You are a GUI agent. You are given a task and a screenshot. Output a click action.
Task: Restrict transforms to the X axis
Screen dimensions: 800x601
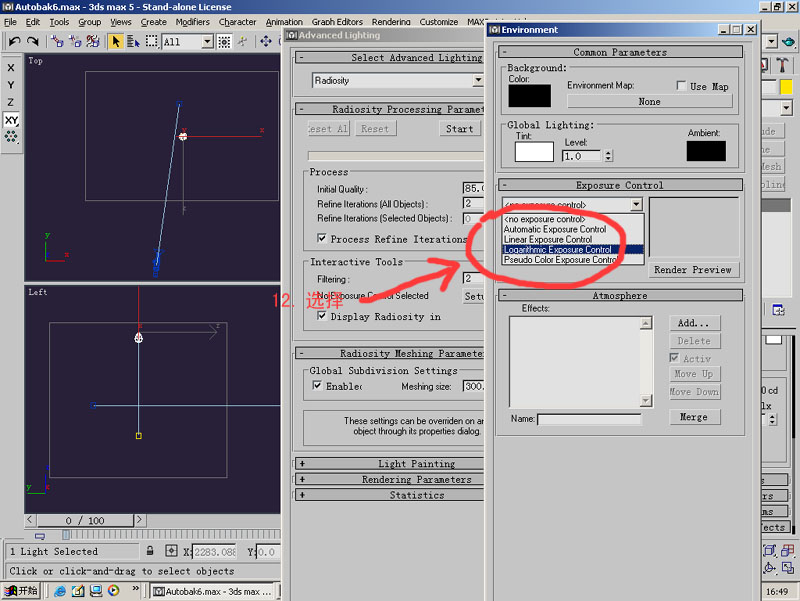11,67
